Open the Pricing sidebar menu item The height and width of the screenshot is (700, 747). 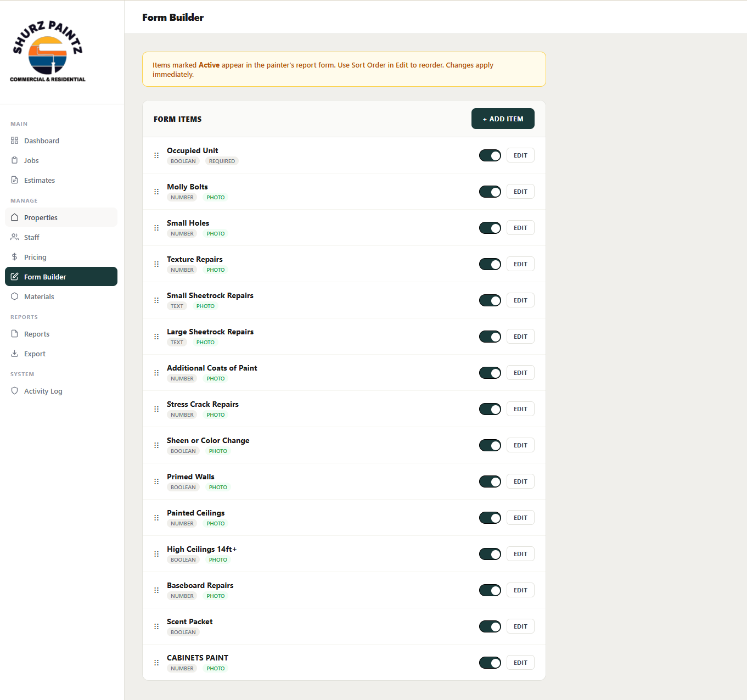(61, 257)
